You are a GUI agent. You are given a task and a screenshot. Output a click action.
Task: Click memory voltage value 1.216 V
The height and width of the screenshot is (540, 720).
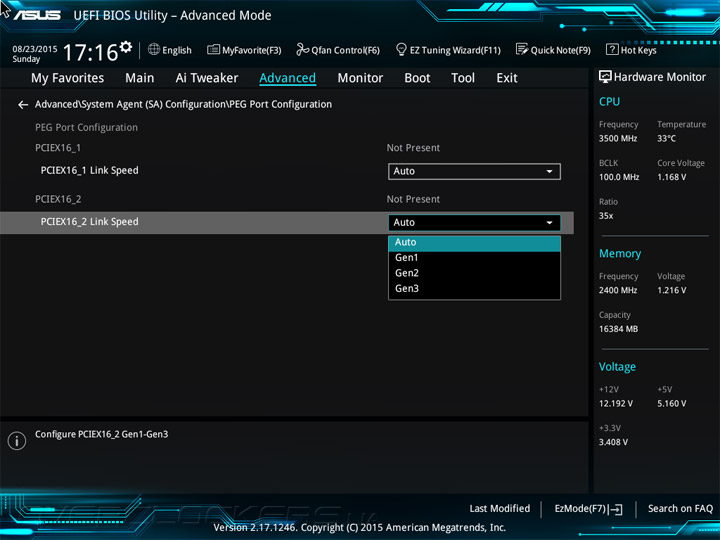click(672, 290)
